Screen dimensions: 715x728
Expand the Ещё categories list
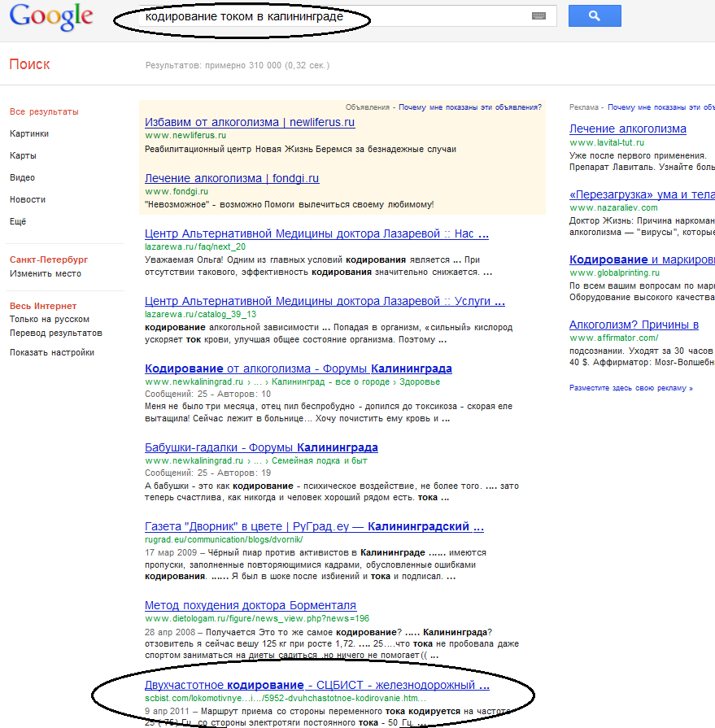pyautogui.click(x=18, y=221)
